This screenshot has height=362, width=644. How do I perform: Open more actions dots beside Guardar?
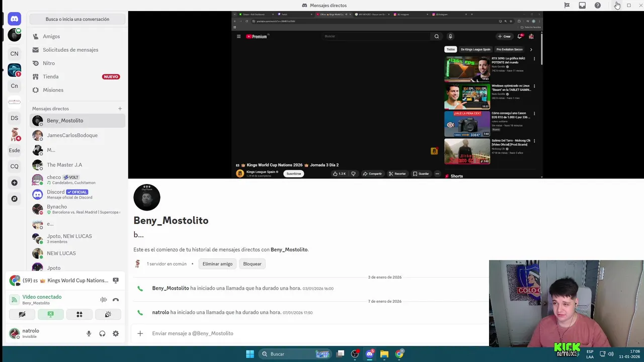point(437,173)
